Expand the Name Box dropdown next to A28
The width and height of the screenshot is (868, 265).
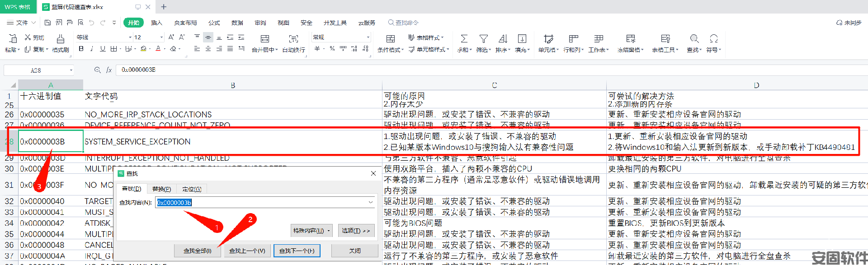[71, 70]
